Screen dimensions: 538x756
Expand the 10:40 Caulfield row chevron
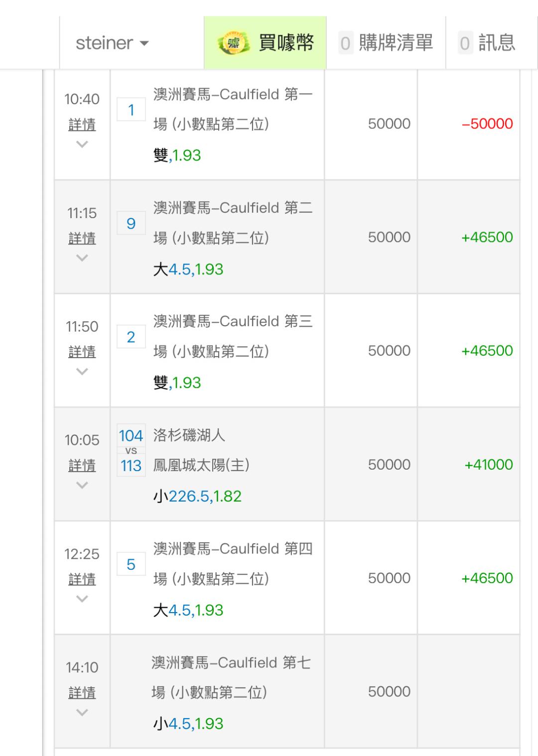click(82, 144)
